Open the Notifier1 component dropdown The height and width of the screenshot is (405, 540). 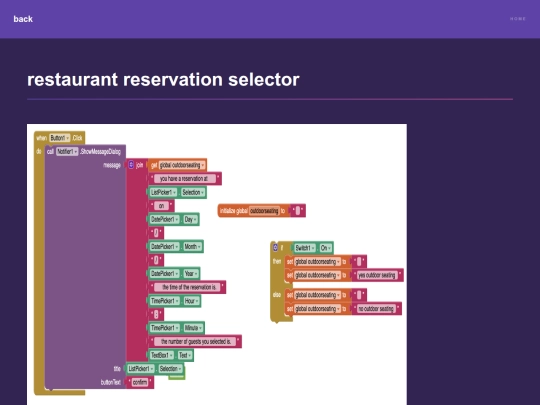(x=67, y=152)
